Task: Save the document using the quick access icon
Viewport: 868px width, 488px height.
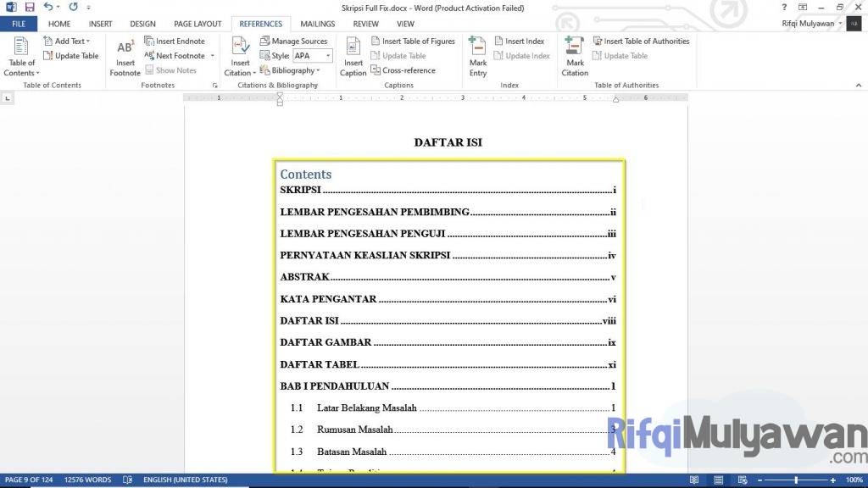Action: [30, 7]
